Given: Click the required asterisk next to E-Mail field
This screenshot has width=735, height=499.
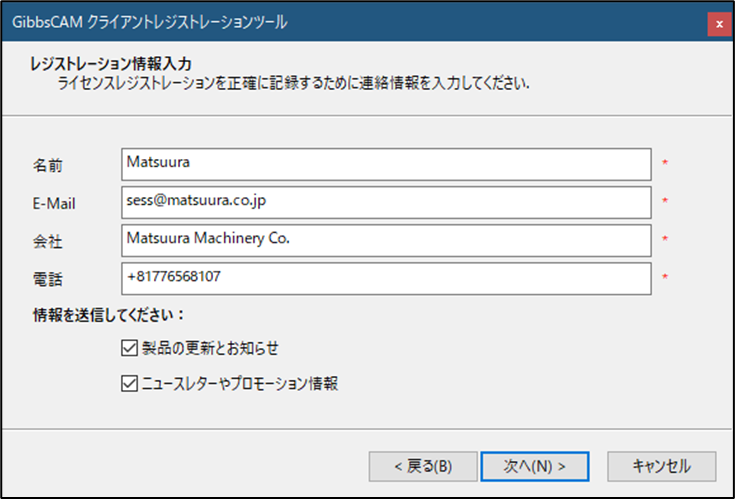Looking at the screenshot, I should tap(665, 201).
